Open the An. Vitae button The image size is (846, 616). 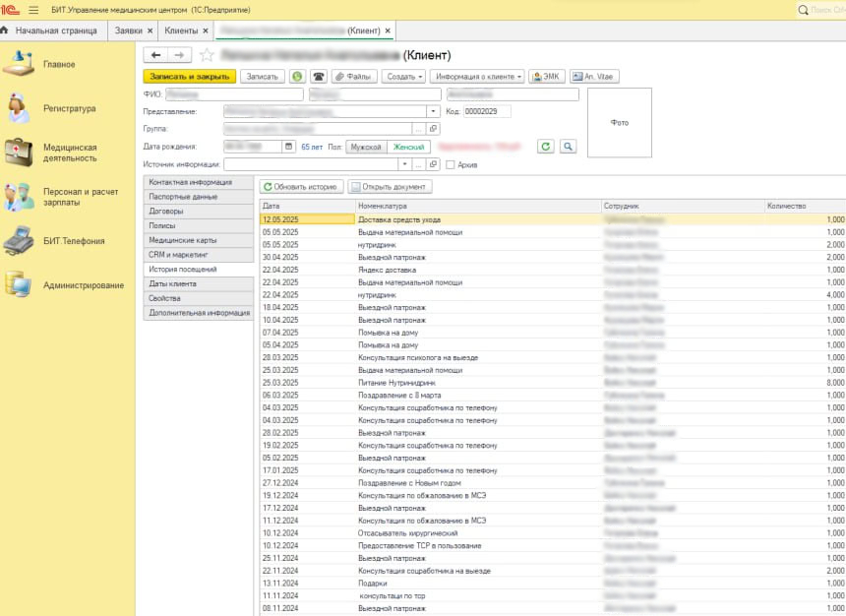594,77
